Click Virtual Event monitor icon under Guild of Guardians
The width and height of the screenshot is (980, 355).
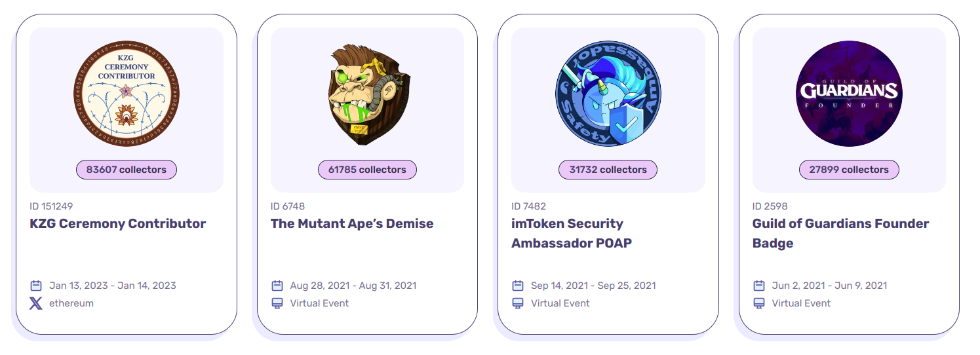coord(759,303)
